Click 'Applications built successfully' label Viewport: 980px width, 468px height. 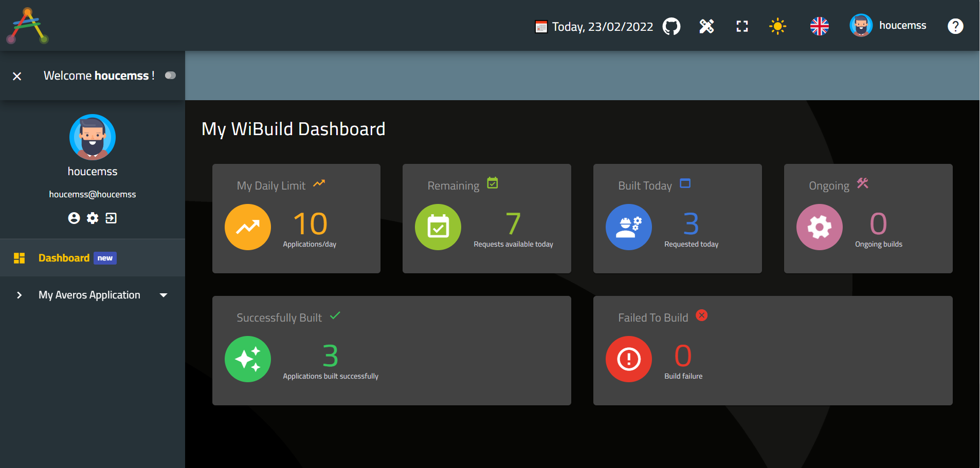(x=331, y=377)
